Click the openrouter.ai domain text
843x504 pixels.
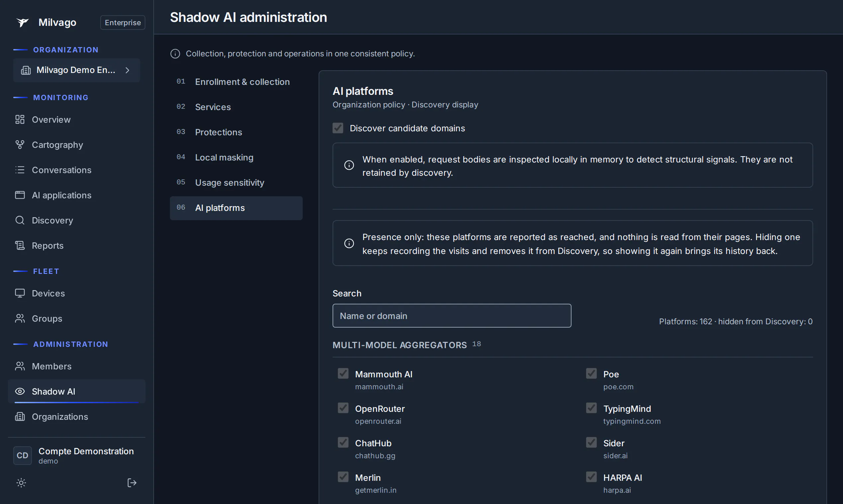click(x=378, y=421)
